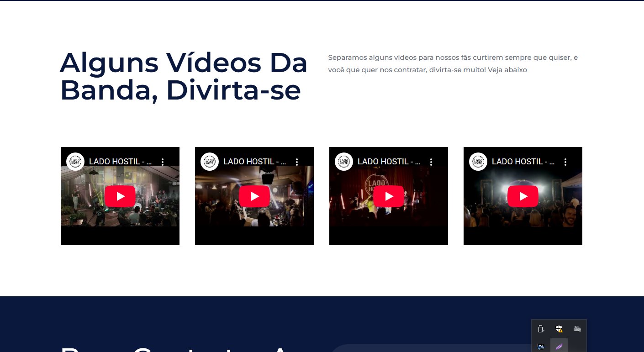Click the first video's channel logo
Image resolution: width=644 pixels, height=352 pixels.
click(x=75, y=162)
